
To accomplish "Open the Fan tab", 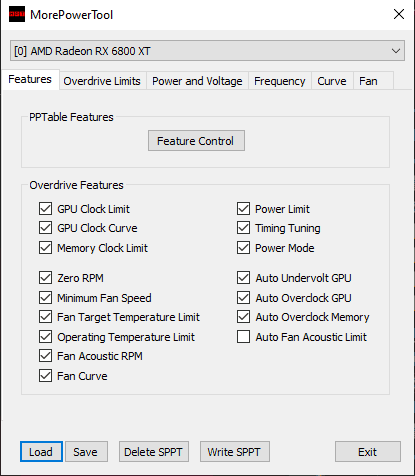I will click(x=368, y=81).
